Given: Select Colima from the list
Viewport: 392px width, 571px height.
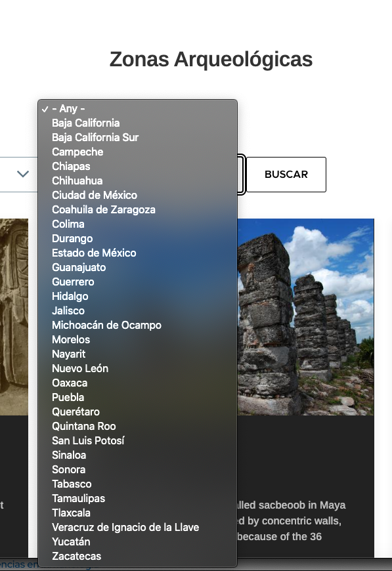Looking at the screenshot, I should coord(138,224).
